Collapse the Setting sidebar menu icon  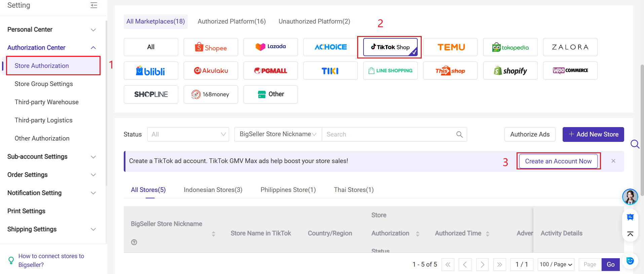(x=94, y=5)
